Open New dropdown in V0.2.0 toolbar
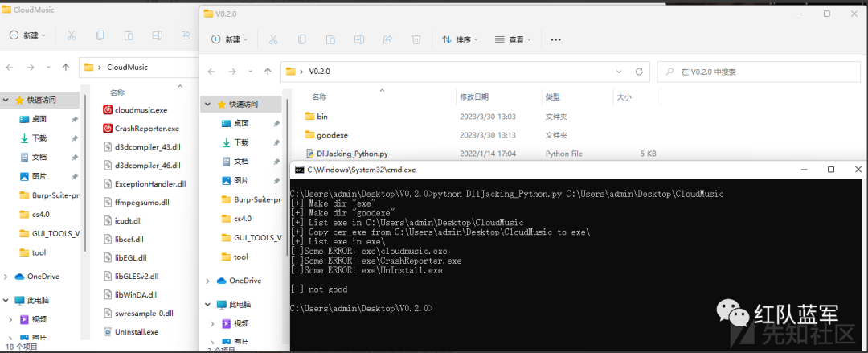The width and height of the screenshot is (868, 353). pyautogui.click(x=230, y=39)
